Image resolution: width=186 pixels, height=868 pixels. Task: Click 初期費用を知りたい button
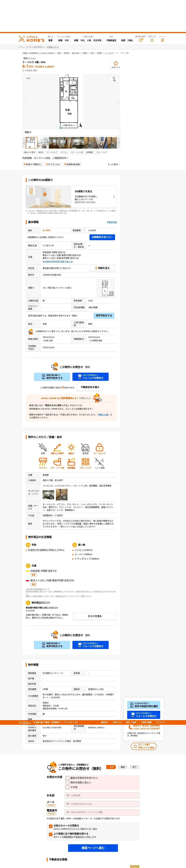pyautogui.click(x=102, y=237)
